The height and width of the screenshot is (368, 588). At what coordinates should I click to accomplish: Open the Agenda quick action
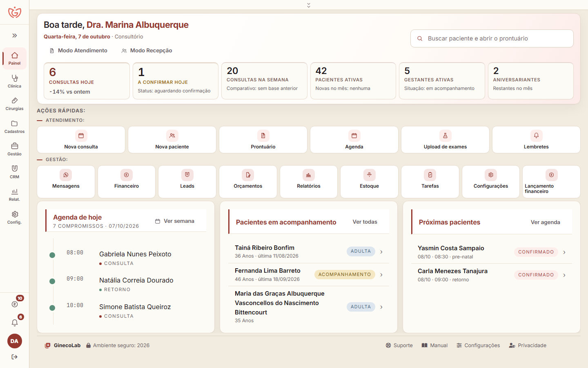click(354, 140)
